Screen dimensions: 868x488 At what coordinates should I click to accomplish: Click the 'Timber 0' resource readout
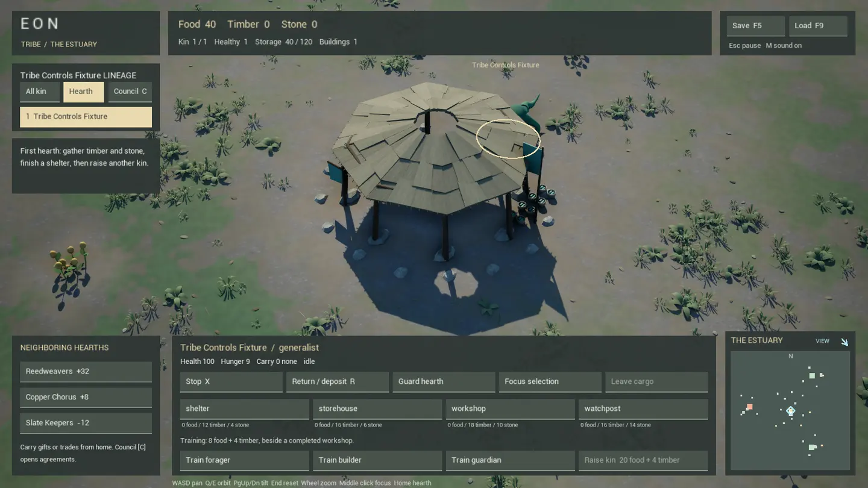pyautogui.click(x=248, y=25)
